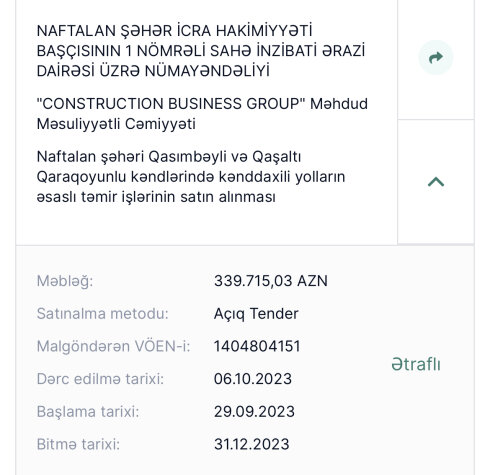Select the NAFTALAN ŞƏHƏR İCRA HAKİMİYYƏTİ title

tap(201, 51)
